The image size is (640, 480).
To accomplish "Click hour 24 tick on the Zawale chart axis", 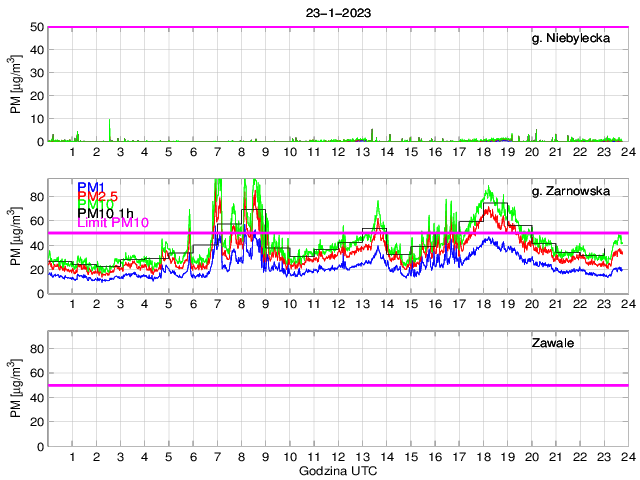I will (626, 457).
